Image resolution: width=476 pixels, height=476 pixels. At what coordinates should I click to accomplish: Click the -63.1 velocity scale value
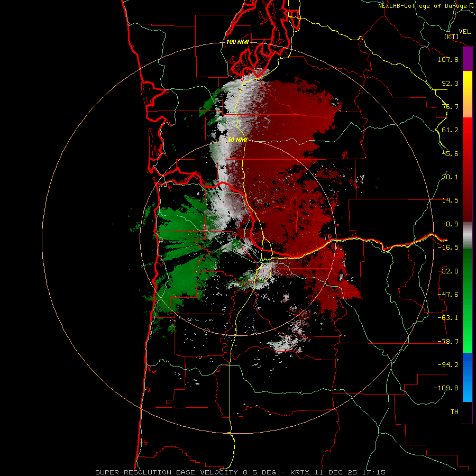(448, 318)
